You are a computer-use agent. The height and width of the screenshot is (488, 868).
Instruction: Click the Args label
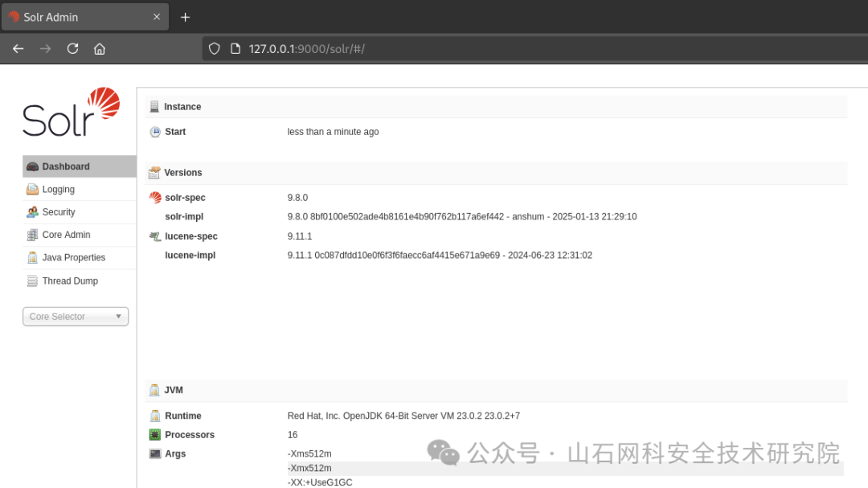coord(175,453)
